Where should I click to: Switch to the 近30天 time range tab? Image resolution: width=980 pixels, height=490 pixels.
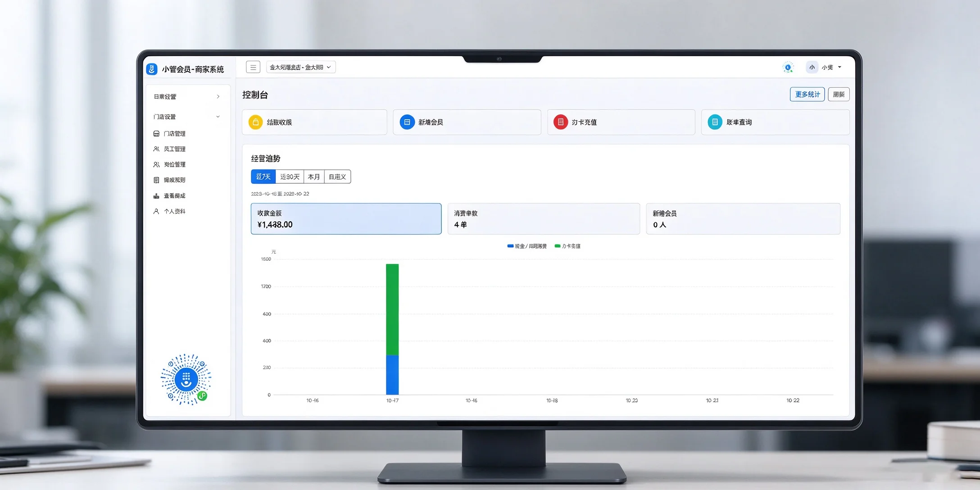pyautogui.click(x=290, y=177)
